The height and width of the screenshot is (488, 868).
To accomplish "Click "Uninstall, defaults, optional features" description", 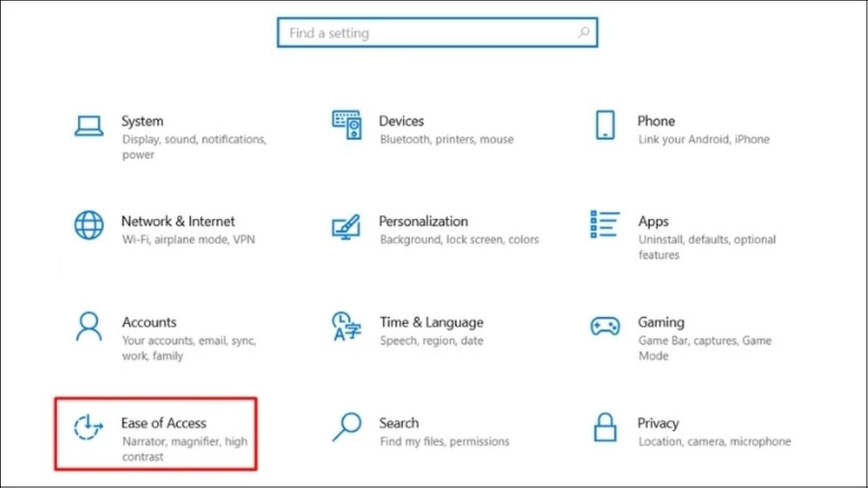I will click(707, 247).
